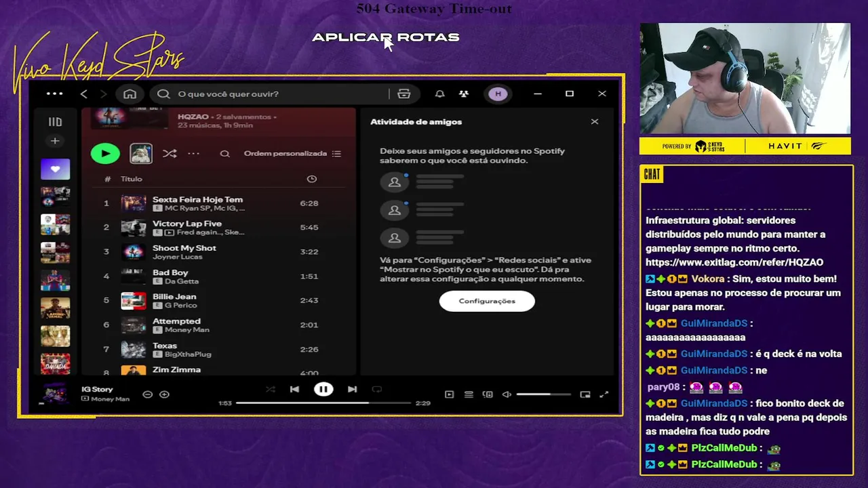Open now-playing artist 'Money Man'
Image resolution: width=868 pixels, height=488 pixels.
tap(110, 399)
